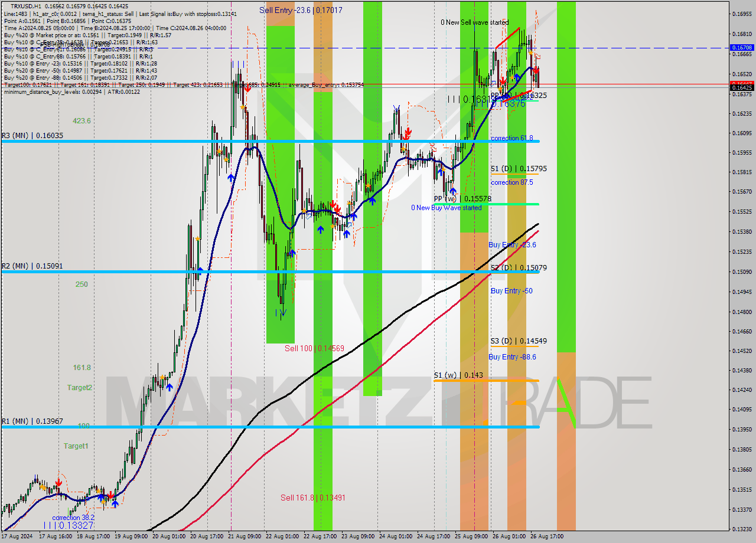Click the correction 38.2 label
The width and height of the screenshot is (756, 543).
tap(74, 518)
